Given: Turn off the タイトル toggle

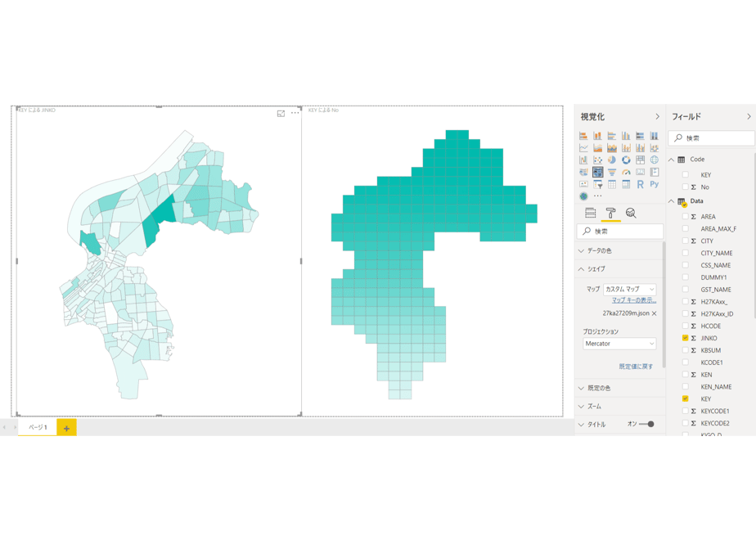Looking at the screenshot, I should [646, 425].
